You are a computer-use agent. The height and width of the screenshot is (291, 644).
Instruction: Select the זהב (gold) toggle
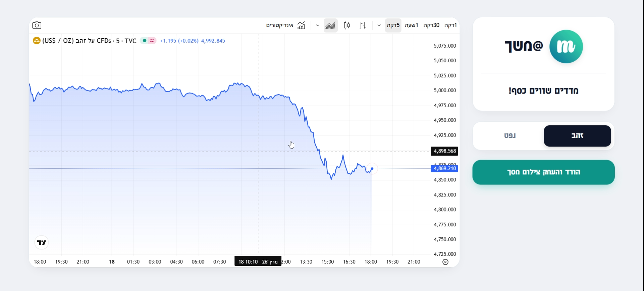577,136
